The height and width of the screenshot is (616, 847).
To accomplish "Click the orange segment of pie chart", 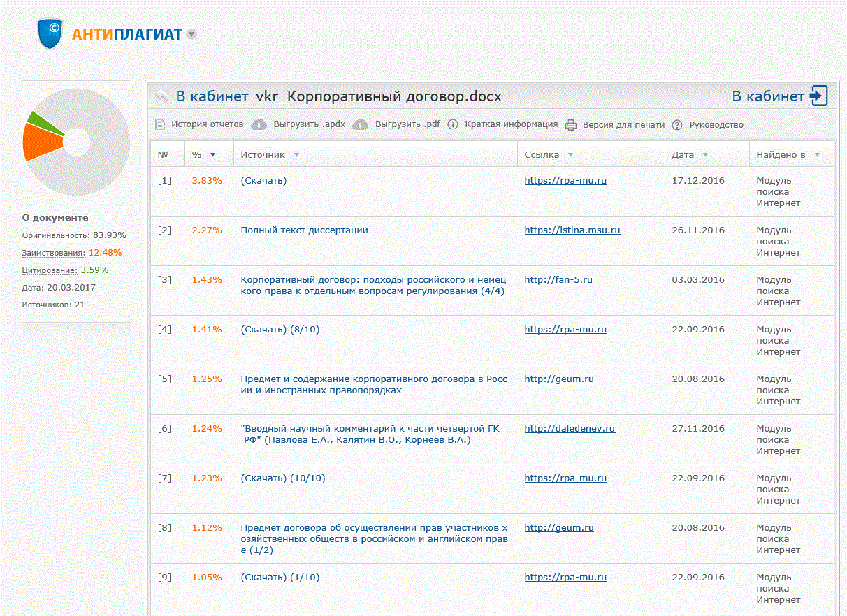I will [40, 142].
